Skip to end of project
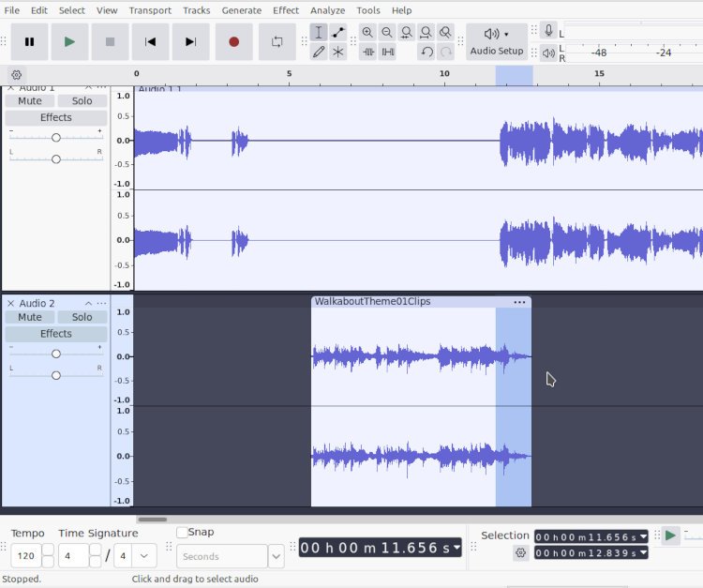Image resolution: width=703 pixels, height=588 pixels. pyautogui.click(x=190, y=41)
